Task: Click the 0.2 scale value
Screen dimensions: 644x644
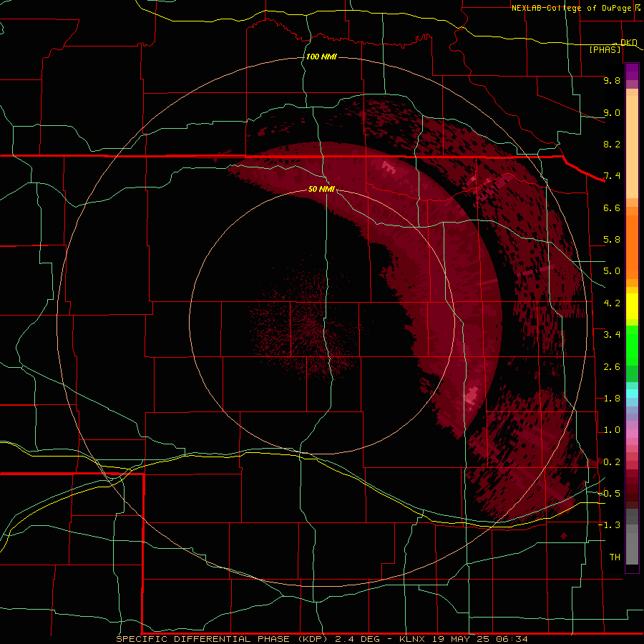Action: (612, 462)
